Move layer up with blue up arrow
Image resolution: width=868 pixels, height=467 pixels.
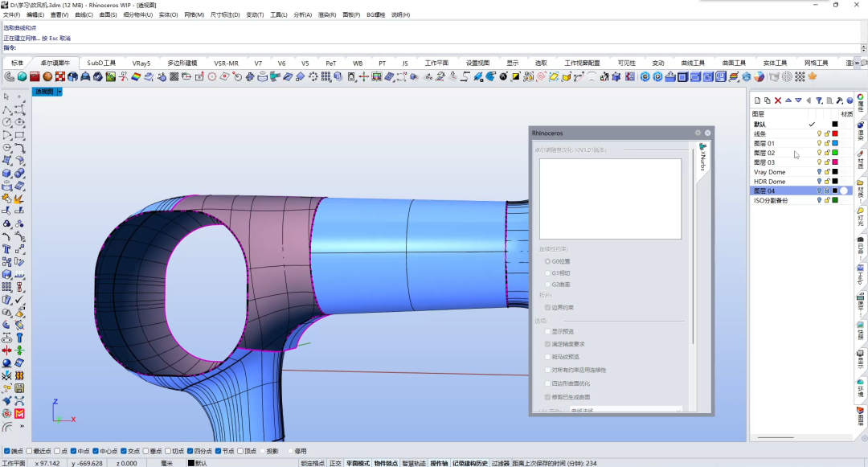pyautogui.click(x=788, y=100)
